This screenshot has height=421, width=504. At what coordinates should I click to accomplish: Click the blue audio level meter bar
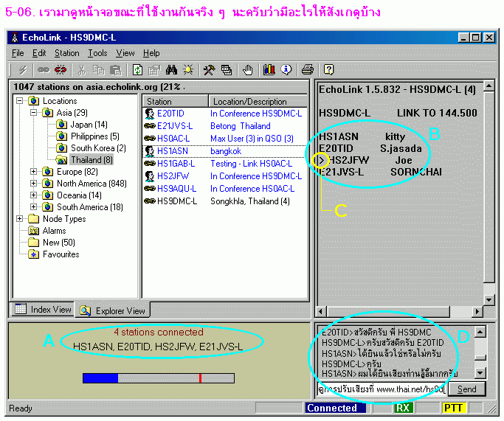[x=100, y=378]
